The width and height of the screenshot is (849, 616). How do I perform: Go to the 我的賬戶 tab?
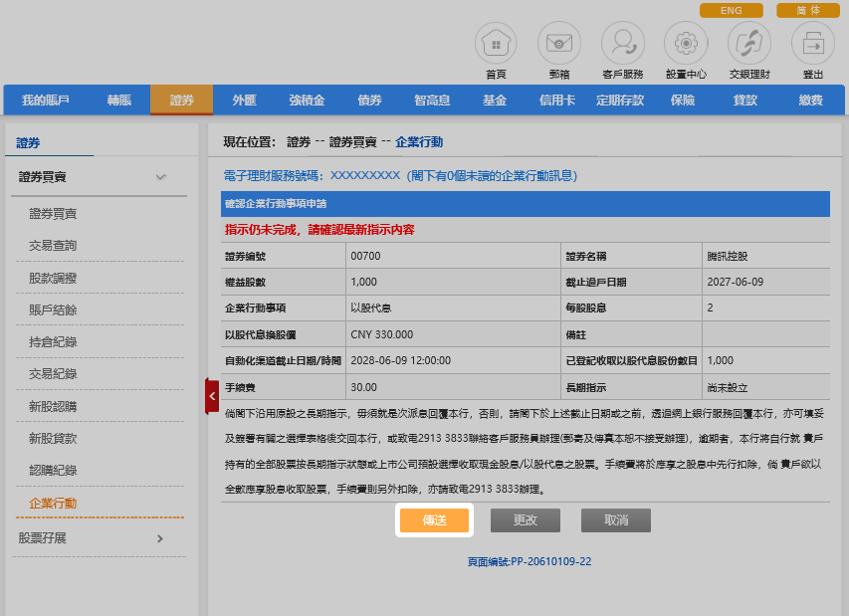point(46,100)
